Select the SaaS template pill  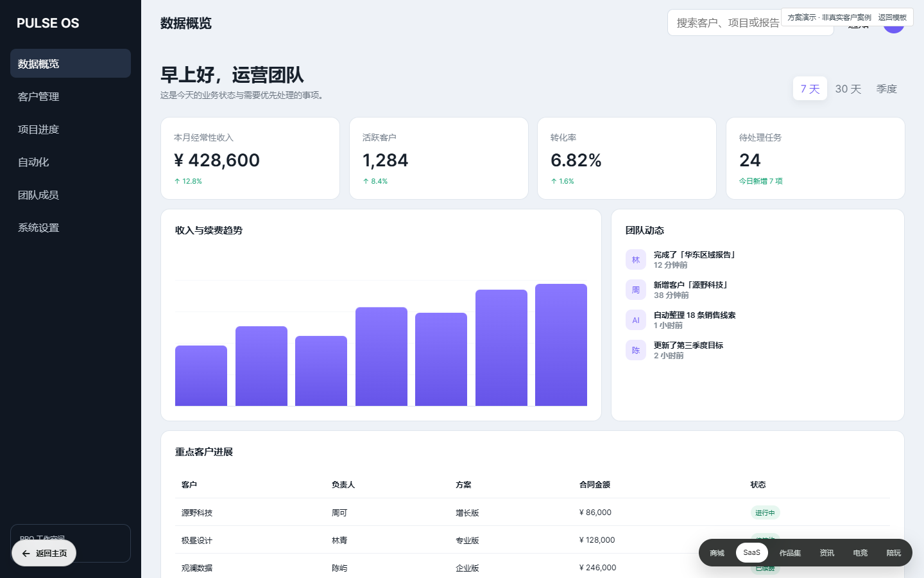[x=752, y=552]
